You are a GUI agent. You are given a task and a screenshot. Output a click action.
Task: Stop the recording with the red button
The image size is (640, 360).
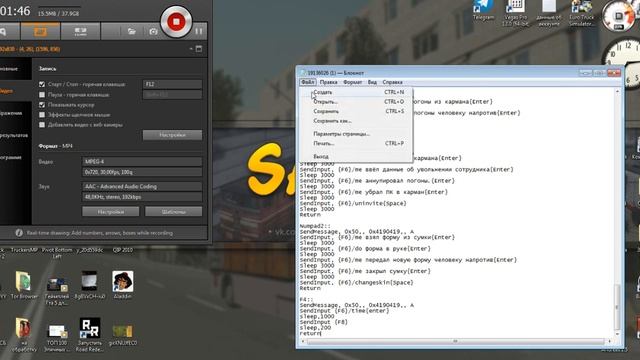pyautogui.click(x=176, y=22)
